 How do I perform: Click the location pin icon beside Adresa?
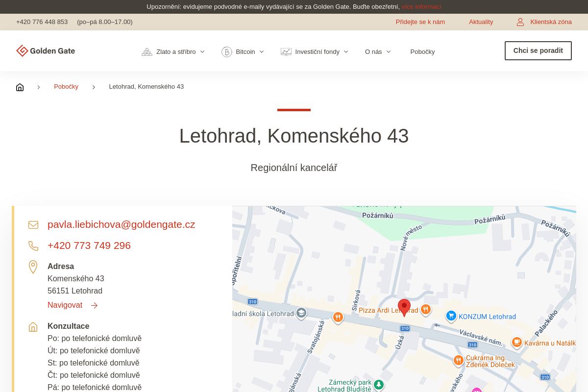(33, 267)
